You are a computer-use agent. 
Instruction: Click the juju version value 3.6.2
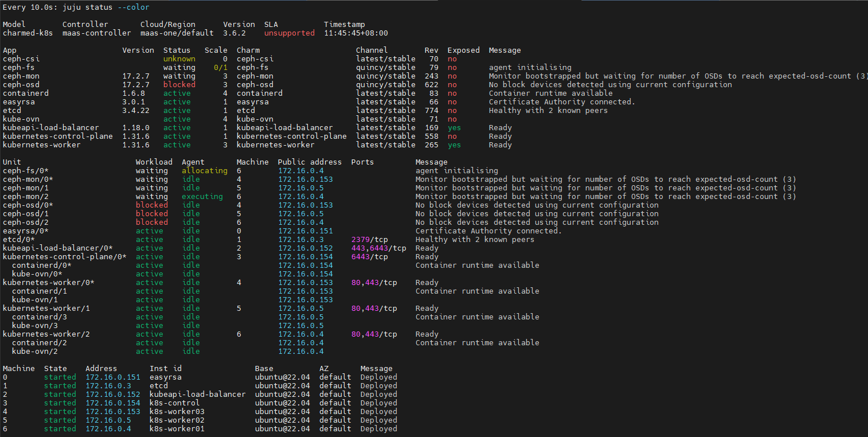tap(234, 33)
